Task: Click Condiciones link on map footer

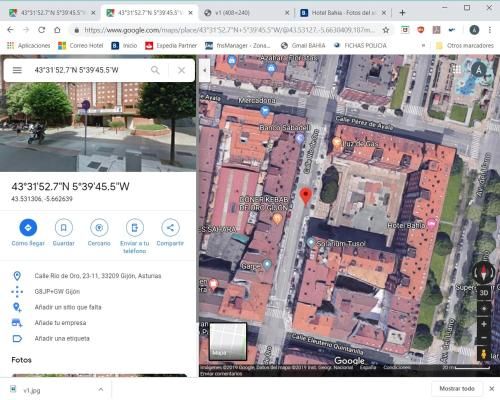Action: (x=397, y=367)
